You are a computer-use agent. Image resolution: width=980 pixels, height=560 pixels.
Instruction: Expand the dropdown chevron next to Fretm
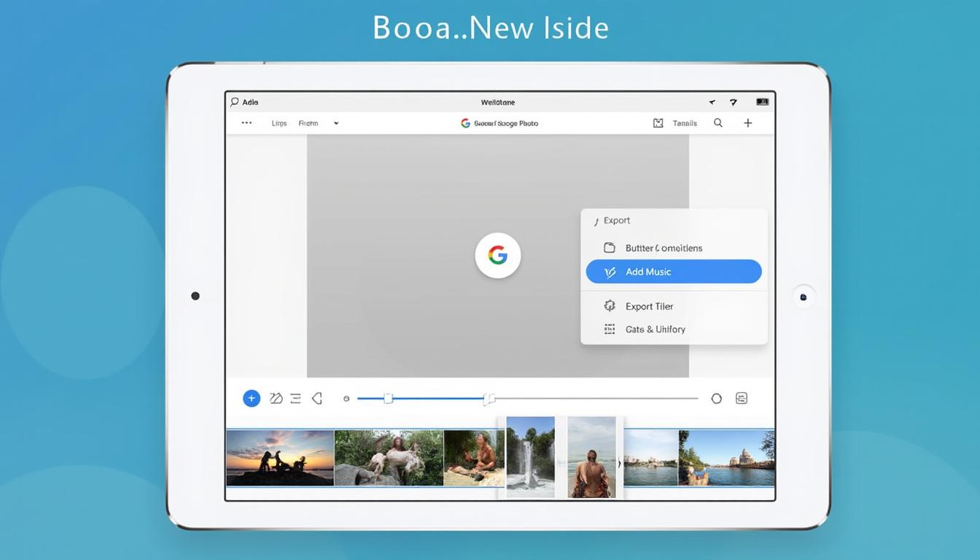point(335,122)
